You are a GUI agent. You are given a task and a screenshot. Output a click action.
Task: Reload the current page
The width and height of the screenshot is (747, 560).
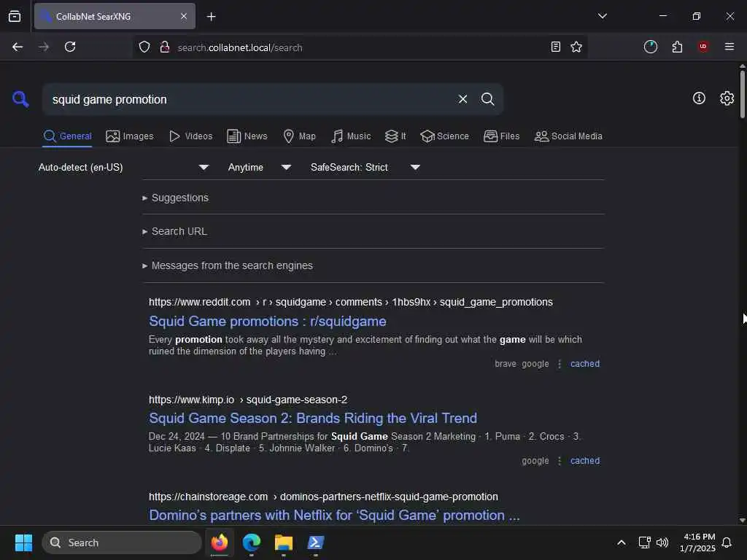click(70, 47)
